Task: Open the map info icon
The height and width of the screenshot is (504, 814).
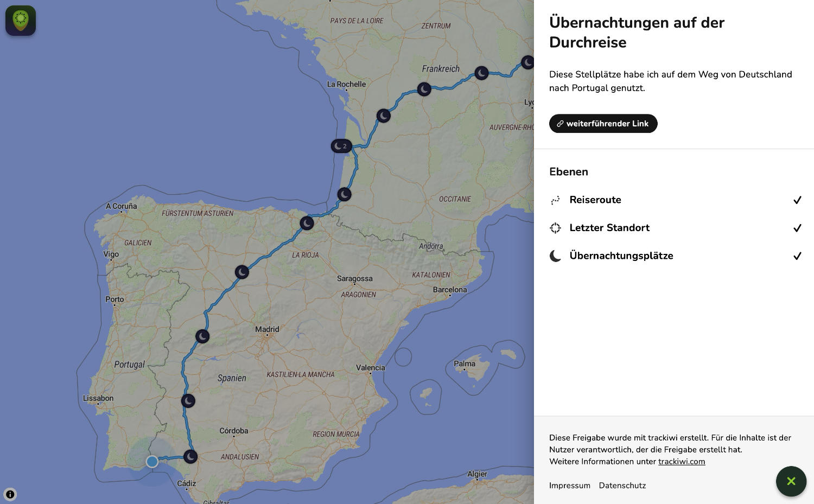Action: coord(10,494)
